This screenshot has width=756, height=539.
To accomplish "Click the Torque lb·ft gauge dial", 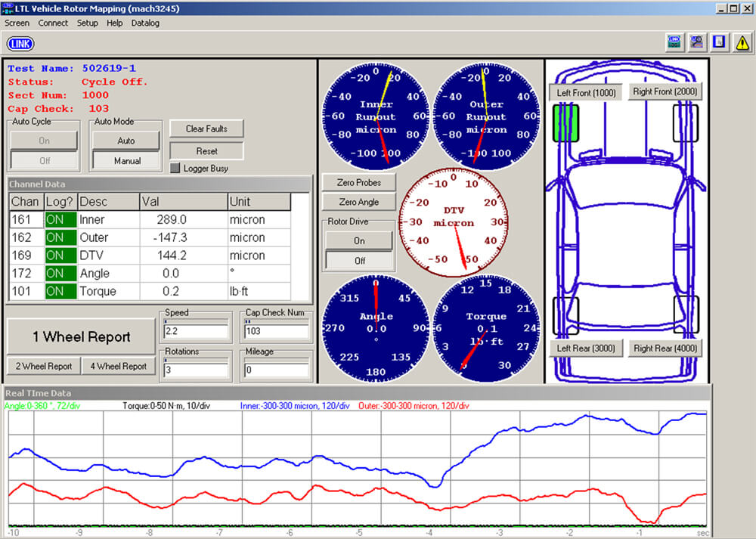I will click(486, 328).
